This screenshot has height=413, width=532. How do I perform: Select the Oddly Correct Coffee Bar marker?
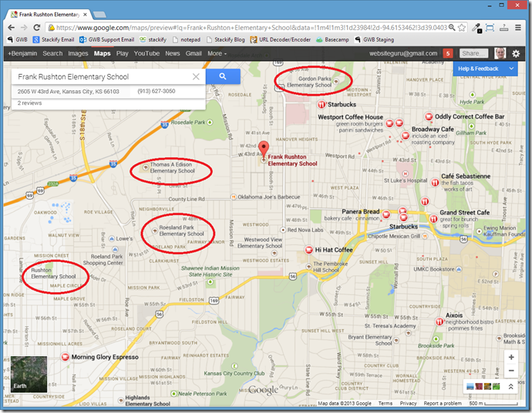pyautogui.click(x=429, y=116)
